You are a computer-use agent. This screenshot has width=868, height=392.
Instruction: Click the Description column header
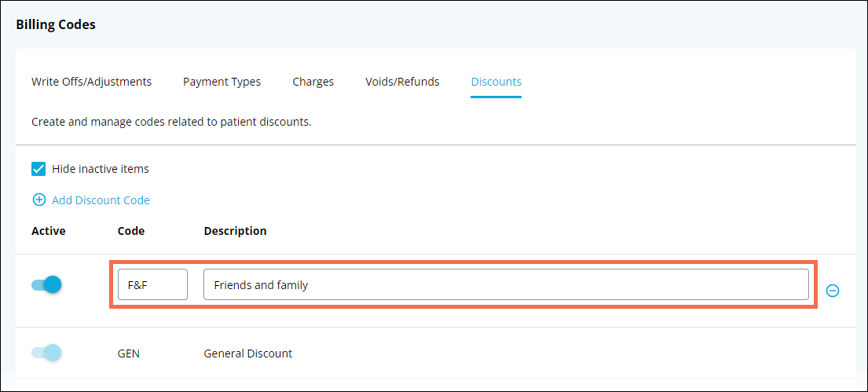pos(235,231)
